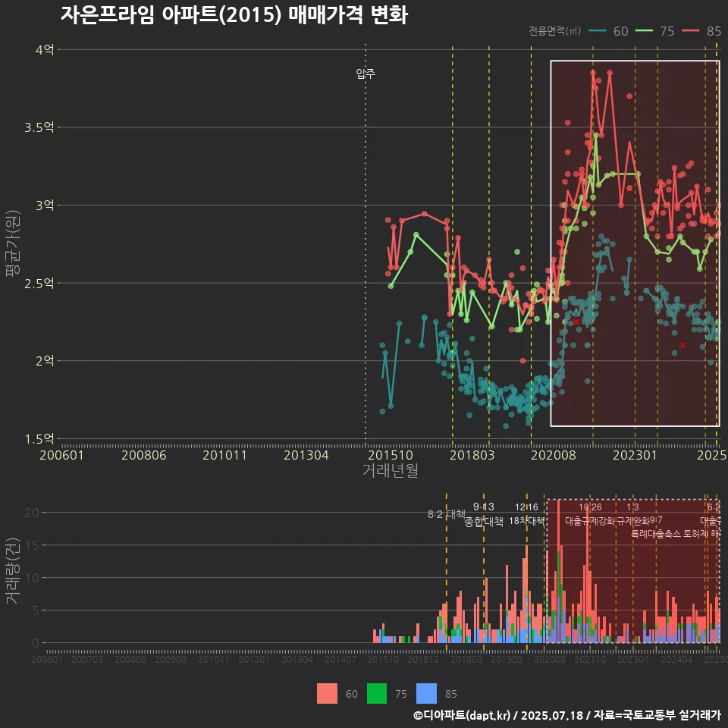
Task: Click the red x marker near 2.25억
Action: (576, 322)
